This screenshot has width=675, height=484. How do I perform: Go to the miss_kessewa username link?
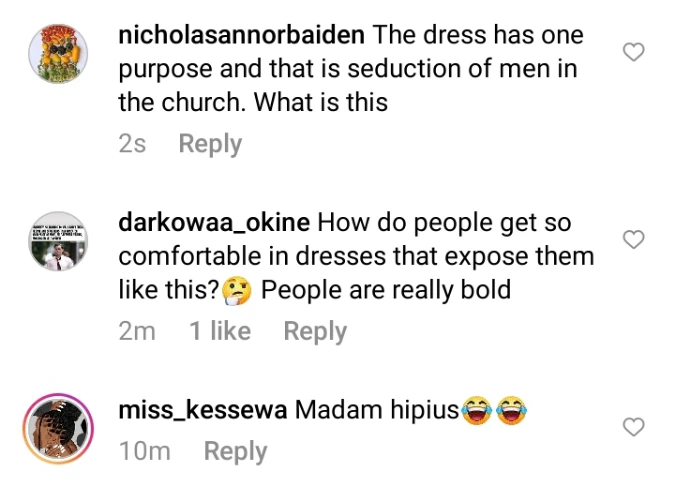[202, 411]
